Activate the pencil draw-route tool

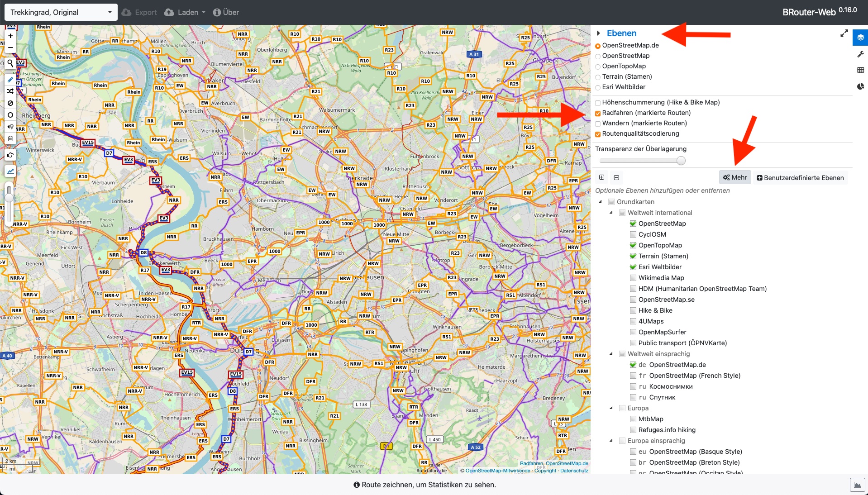click(x=10, y=80)
